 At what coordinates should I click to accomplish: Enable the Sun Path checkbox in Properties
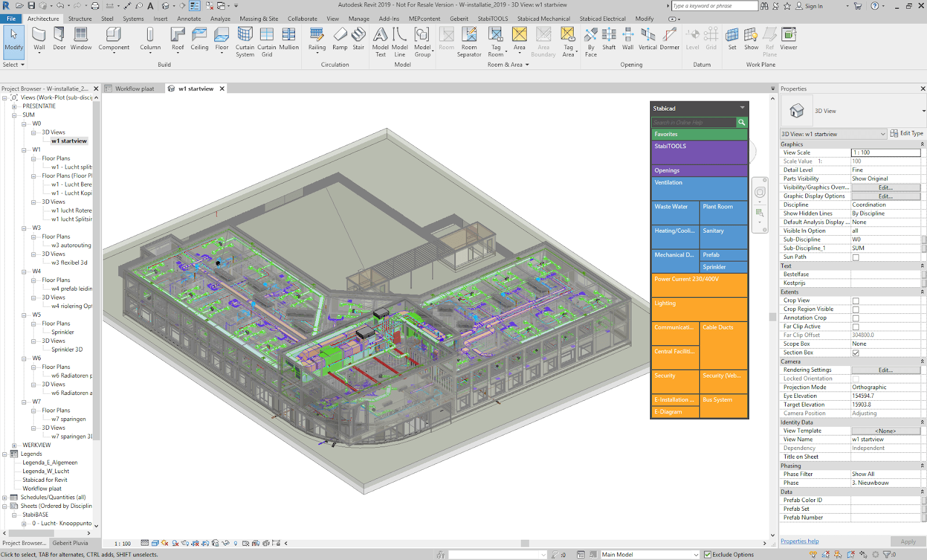[x=856, y=257]
